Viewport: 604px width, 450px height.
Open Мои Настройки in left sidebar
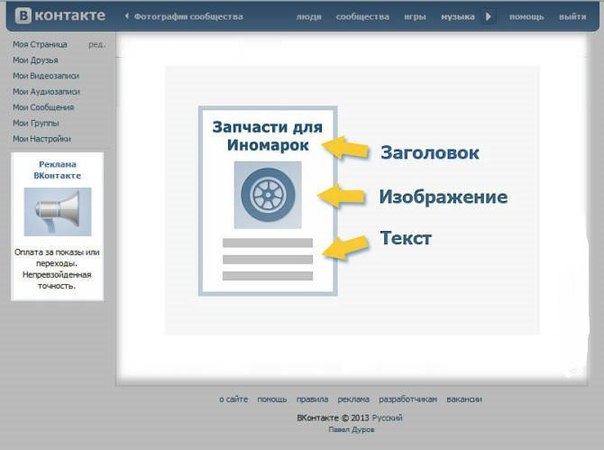point(42,138)
